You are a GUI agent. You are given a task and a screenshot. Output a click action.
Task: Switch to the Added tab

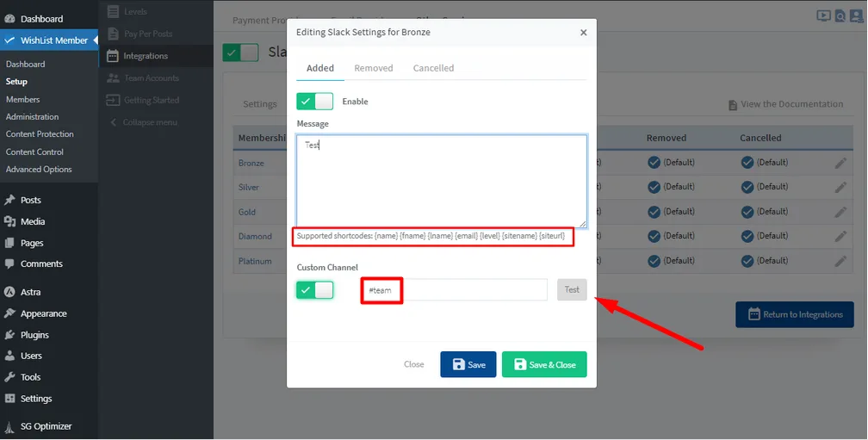(x=320, y=68)
